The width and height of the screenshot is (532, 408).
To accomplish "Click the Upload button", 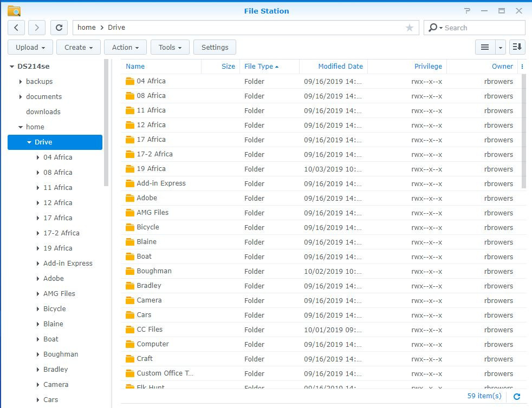I will click(30, 47).
